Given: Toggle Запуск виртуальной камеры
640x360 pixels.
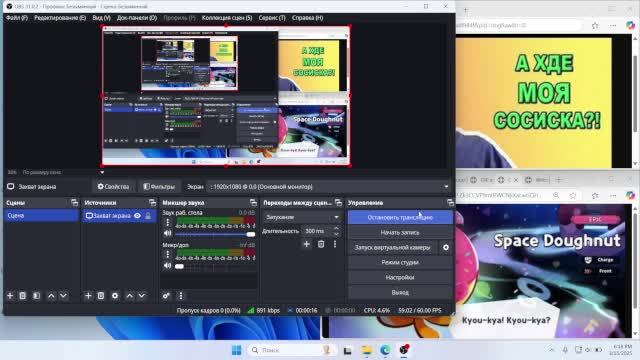Looking at the screenshot, I should click(x=393, y=247).
